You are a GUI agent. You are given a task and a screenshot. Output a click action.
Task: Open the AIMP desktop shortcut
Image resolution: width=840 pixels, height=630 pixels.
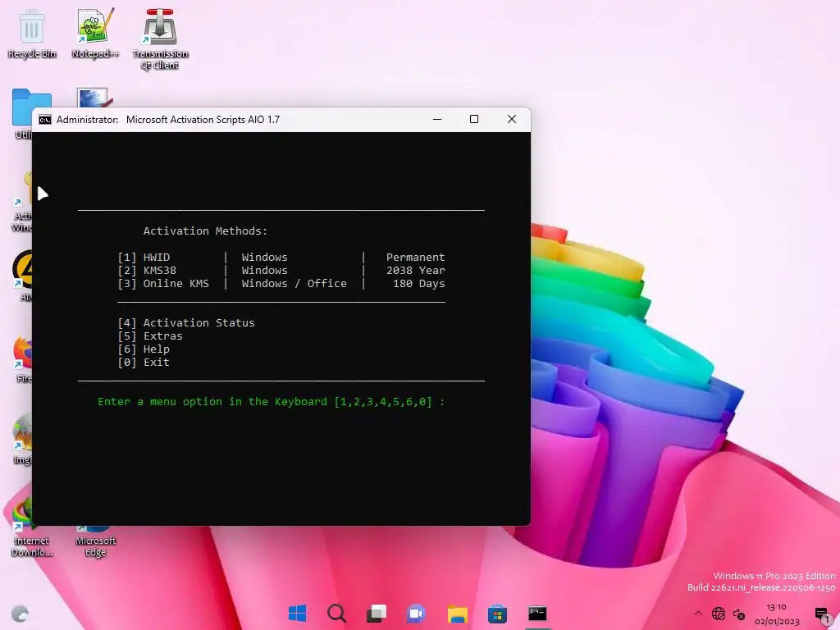coord(22,276)
